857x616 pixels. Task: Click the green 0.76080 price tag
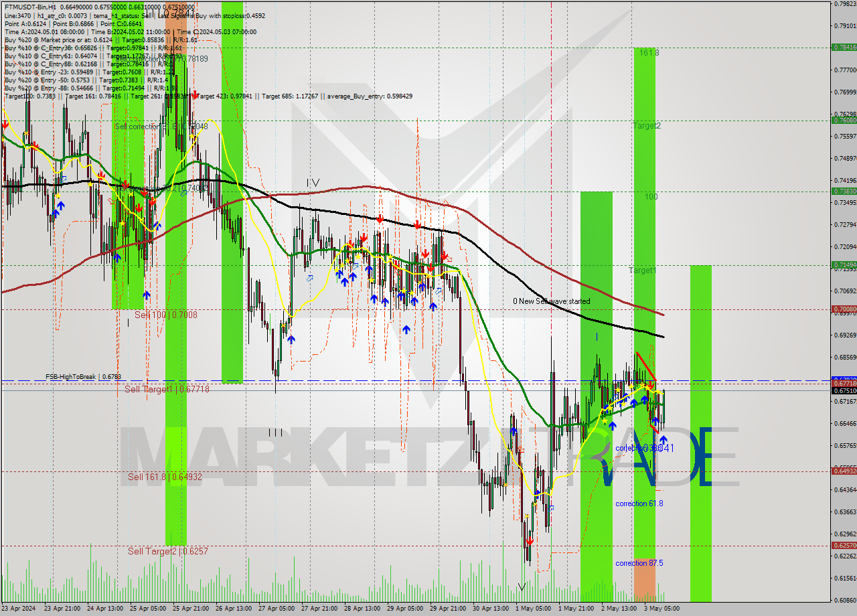(844, 121)
